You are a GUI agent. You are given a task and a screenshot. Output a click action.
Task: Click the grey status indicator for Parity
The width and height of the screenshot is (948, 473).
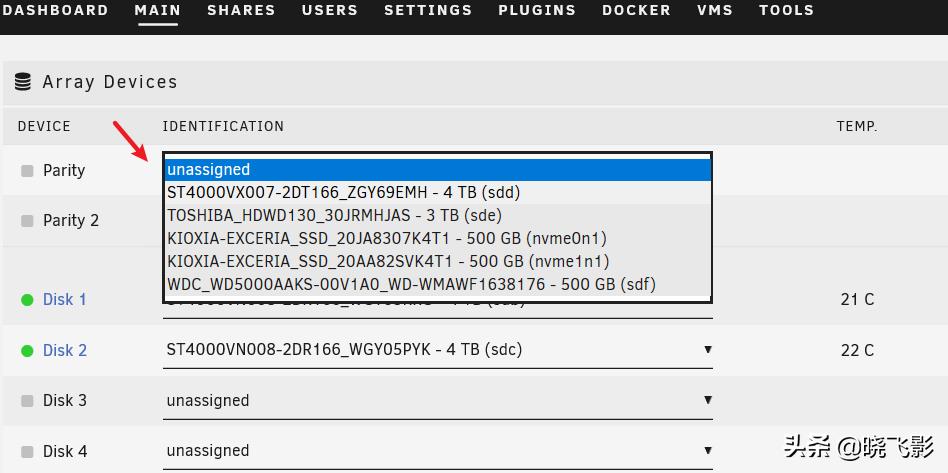coord(27,171)
